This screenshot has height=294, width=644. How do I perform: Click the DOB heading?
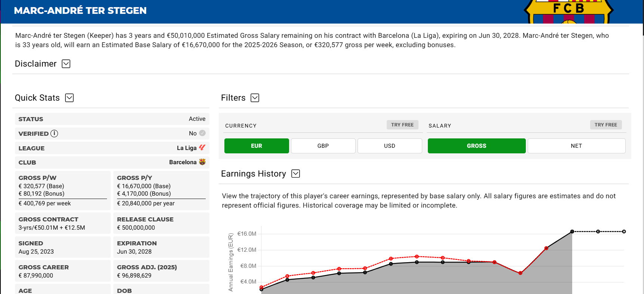click(x=125, y=291)
